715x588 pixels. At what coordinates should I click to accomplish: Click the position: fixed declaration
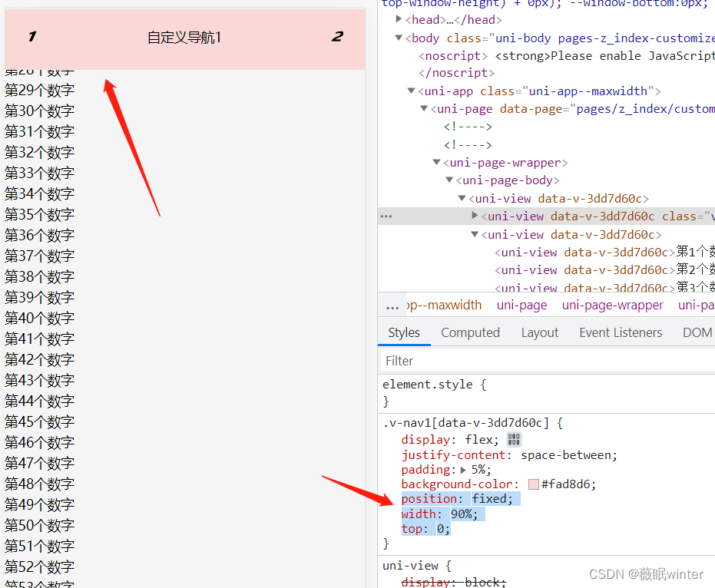tap(457, 499)
